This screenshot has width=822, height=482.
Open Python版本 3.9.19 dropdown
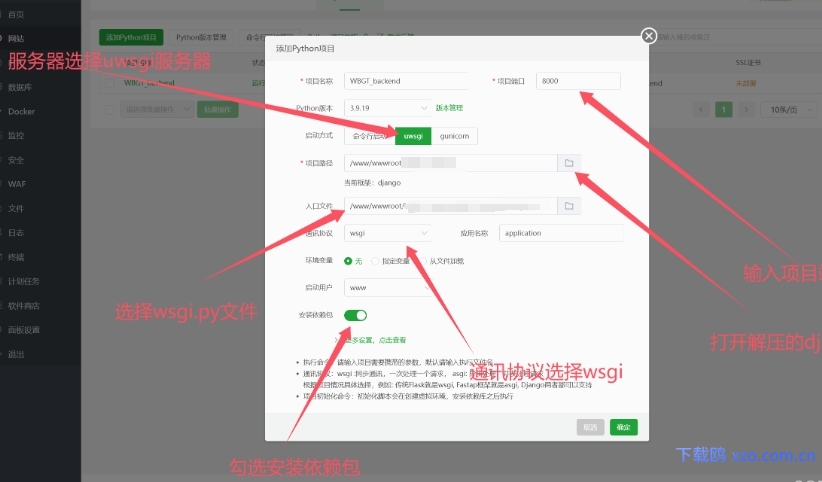click(x=387, y=108)
